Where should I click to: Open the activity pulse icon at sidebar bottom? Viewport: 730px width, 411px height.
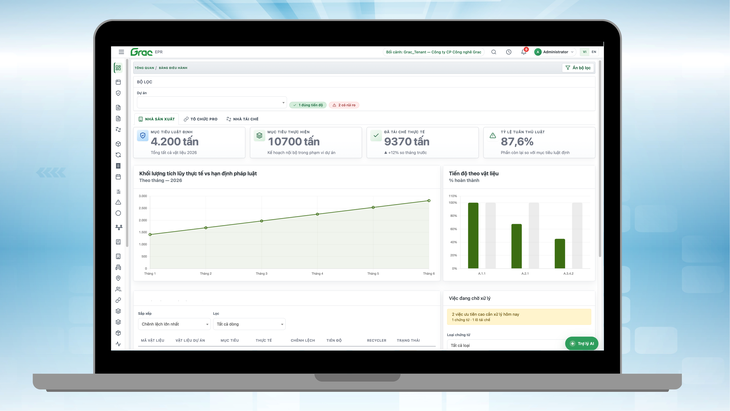pyautogui.click(x=118, y=344)
